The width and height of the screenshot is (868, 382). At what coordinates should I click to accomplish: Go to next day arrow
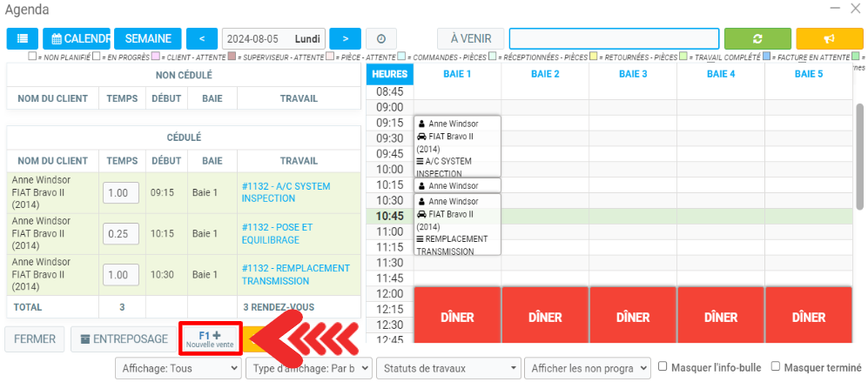coord(345,39)
